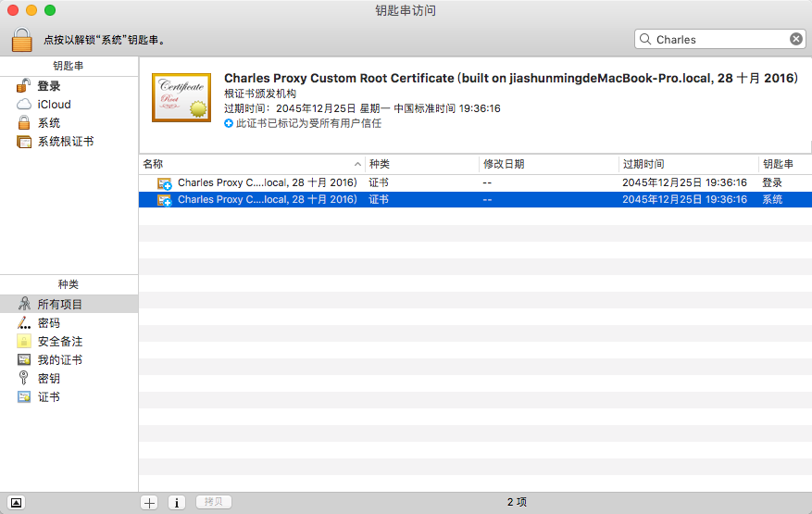Image resolution: width=812 pixels, height=514 pixels.
Task: Click the lock icon to unlock System keychain
Action: tap(21, 40)
